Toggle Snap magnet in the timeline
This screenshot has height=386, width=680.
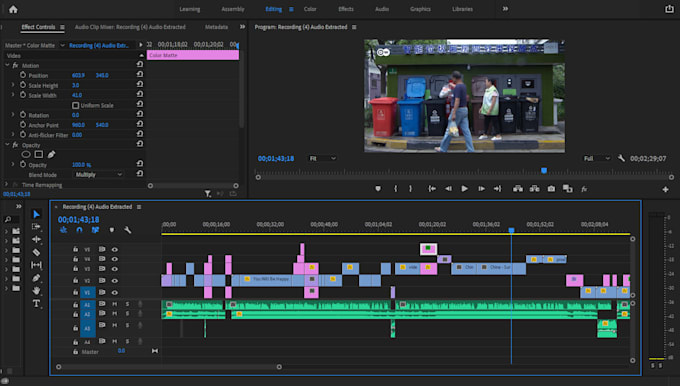[79, 230]
